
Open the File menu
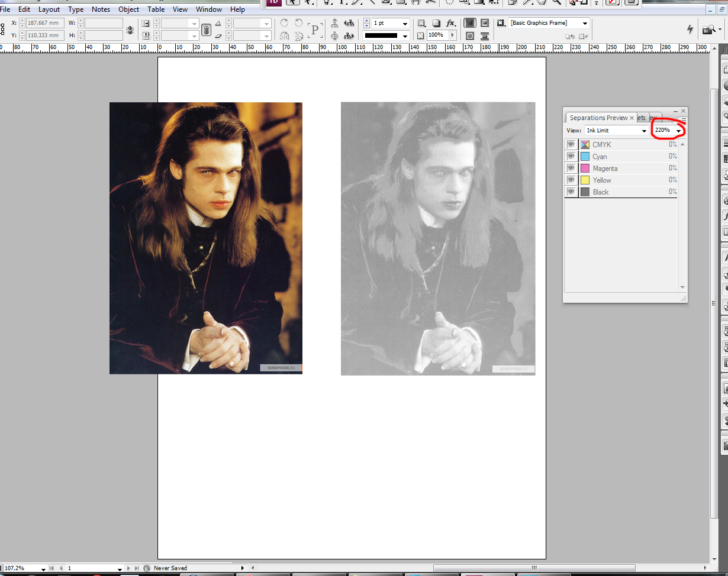(5, 9)
